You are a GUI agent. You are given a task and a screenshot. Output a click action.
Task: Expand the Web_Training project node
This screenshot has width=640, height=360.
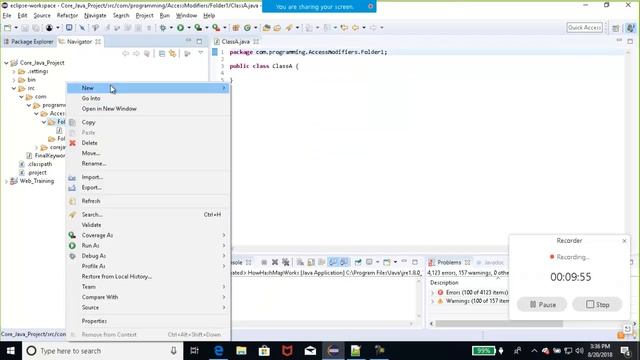[6, 181]
